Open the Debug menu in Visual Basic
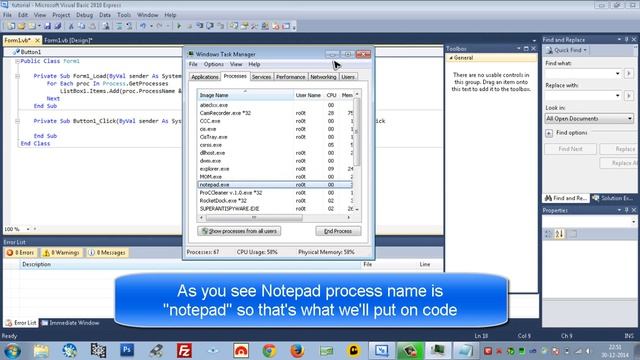 (x=84, y=15)
